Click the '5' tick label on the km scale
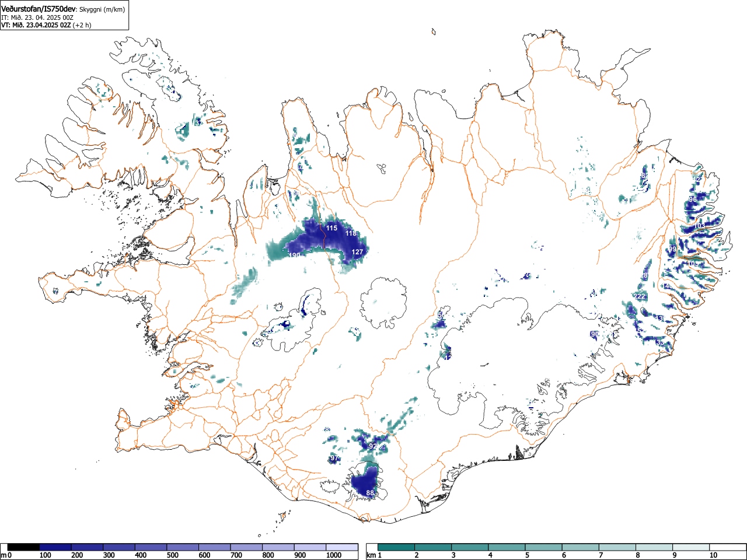747x560 pixels. coord(527,555)
